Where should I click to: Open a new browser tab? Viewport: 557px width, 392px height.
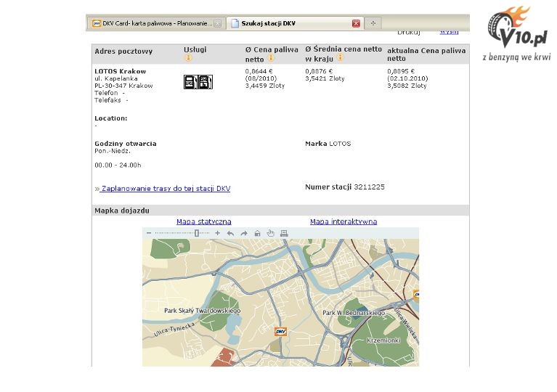[x=373, y=23]
